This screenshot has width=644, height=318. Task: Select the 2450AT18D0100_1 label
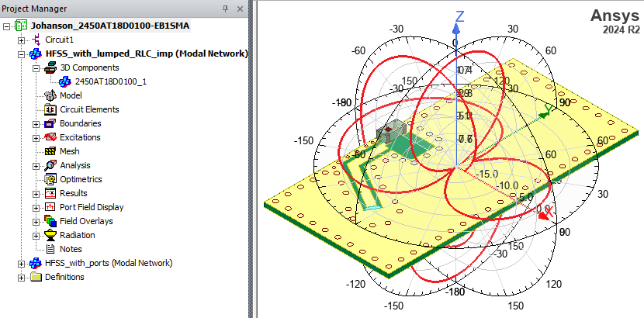pos(110,81)
